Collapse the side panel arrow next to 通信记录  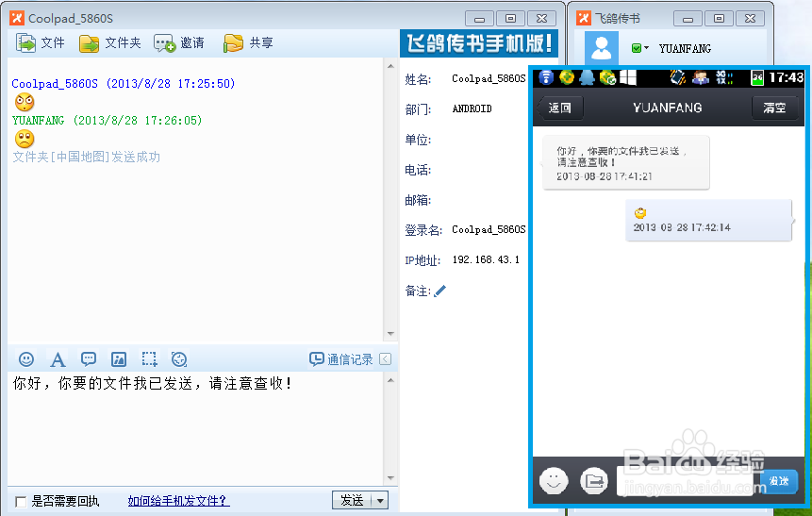coord(386,359)
